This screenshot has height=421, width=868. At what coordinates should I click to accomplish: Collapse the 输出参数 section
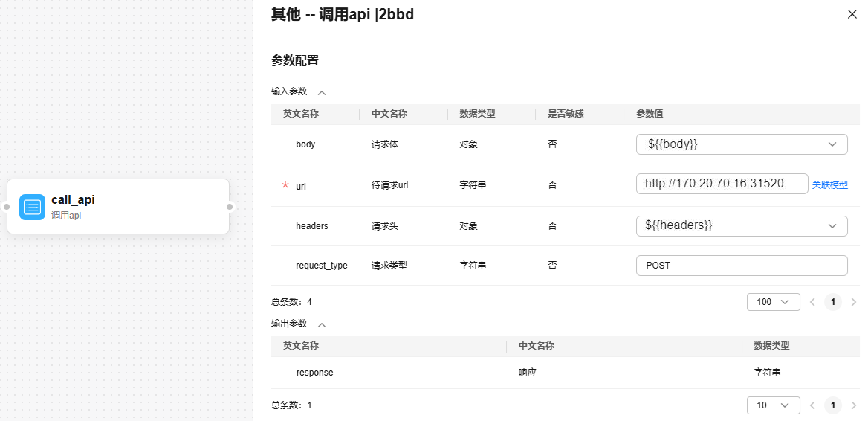click(x=322, y=325)
